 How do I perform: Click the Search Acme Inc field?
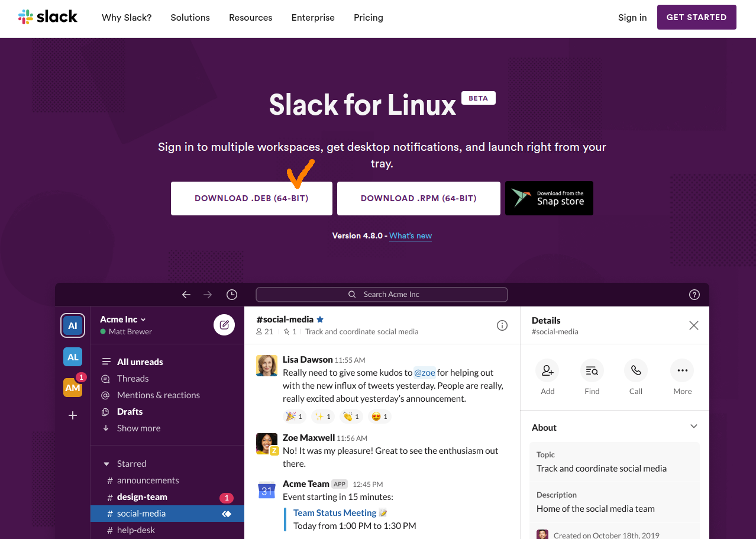click(382, 294)
